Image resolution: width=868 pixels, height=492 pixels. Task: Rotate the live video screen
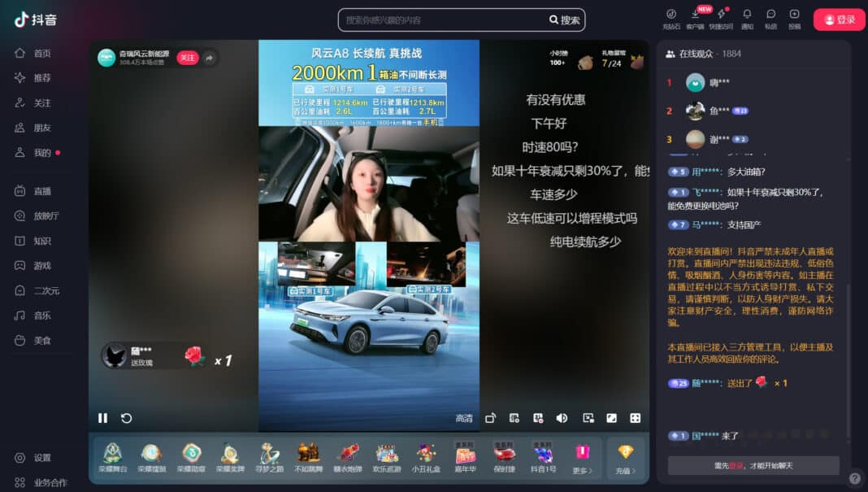(490, 418)
